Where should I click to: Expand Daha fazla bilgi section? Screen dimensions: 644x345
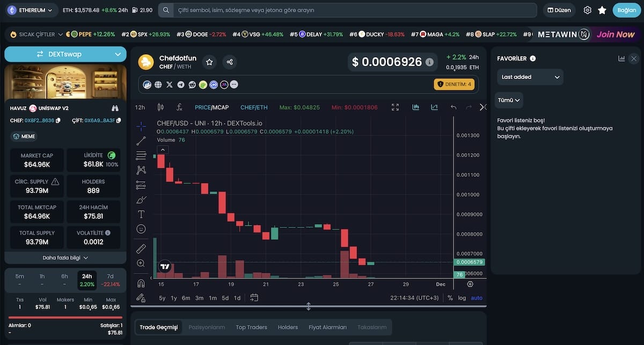click(x=65, y=257)
